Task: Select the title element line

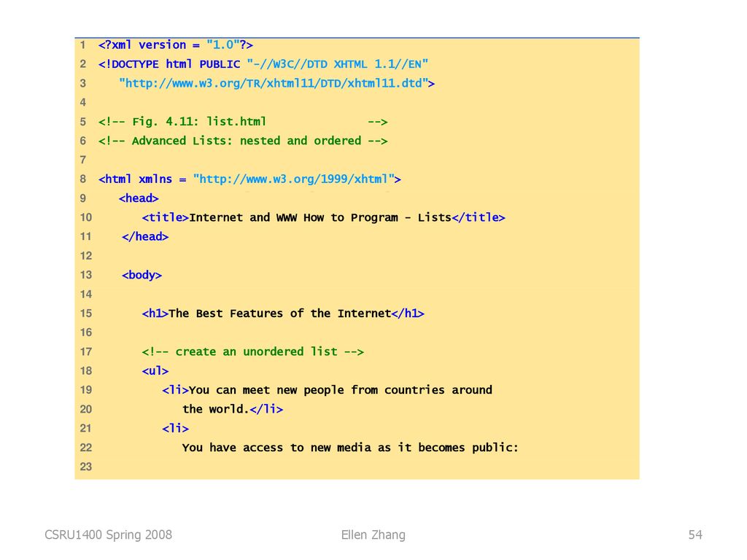Action: click(x=323, y=217)
